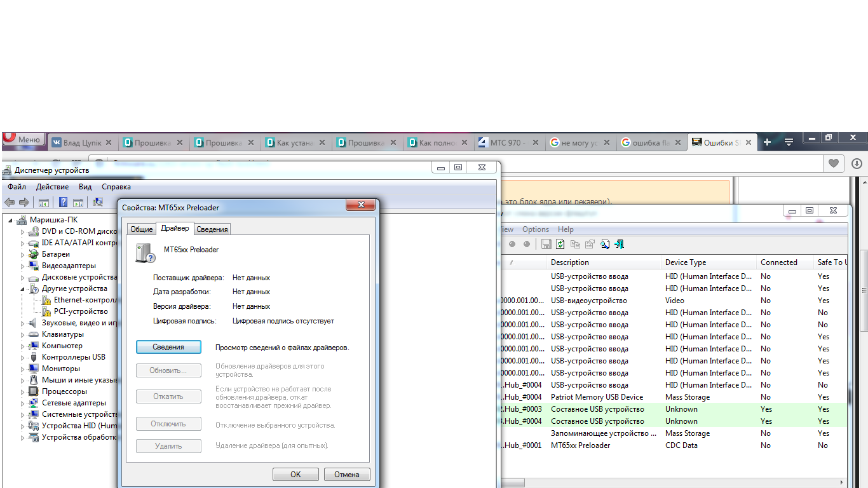Expand the Батареи device category
868x488 pixels.
click(23, 255)
